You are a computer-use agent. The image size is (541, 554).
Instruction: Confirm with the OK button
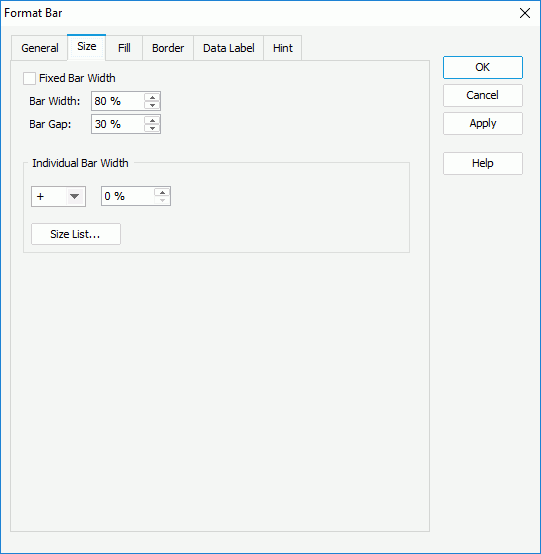click(483, 67)
